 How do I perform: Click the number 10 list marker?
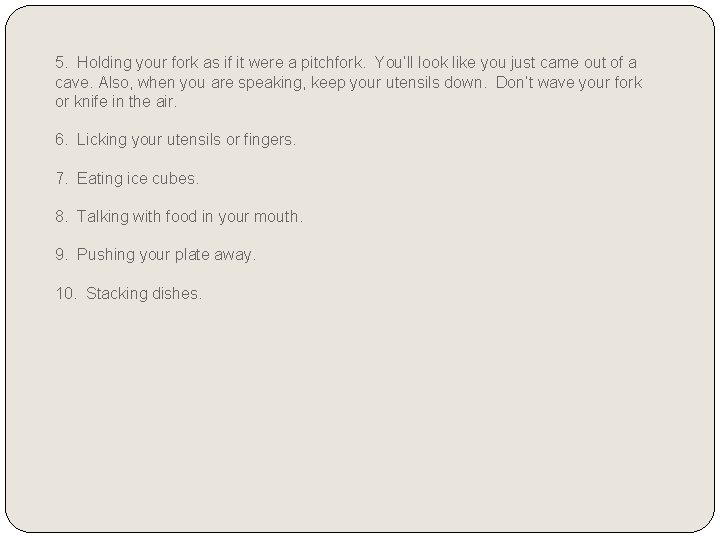coord(66,293)
